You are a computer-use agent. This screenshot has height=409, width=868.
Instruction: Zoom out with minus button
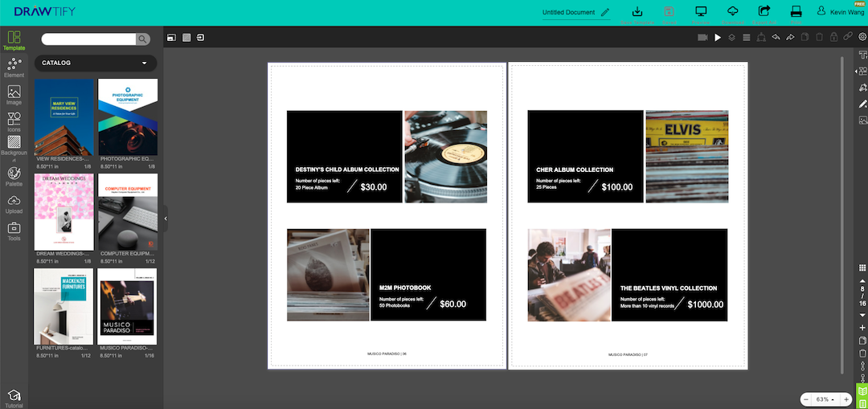[806, 399]
